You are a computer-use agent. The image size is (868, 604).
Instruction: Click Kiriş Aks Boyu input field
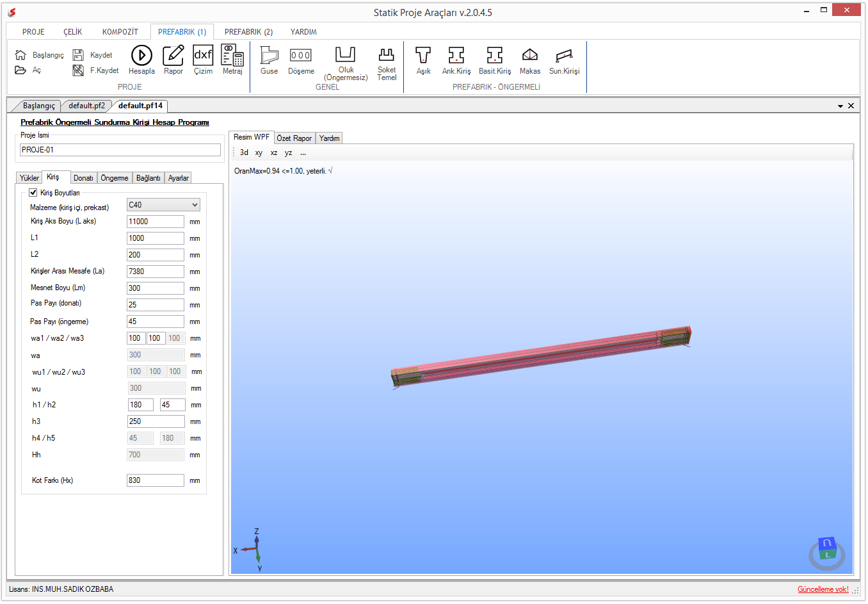(x=156, y=222)
